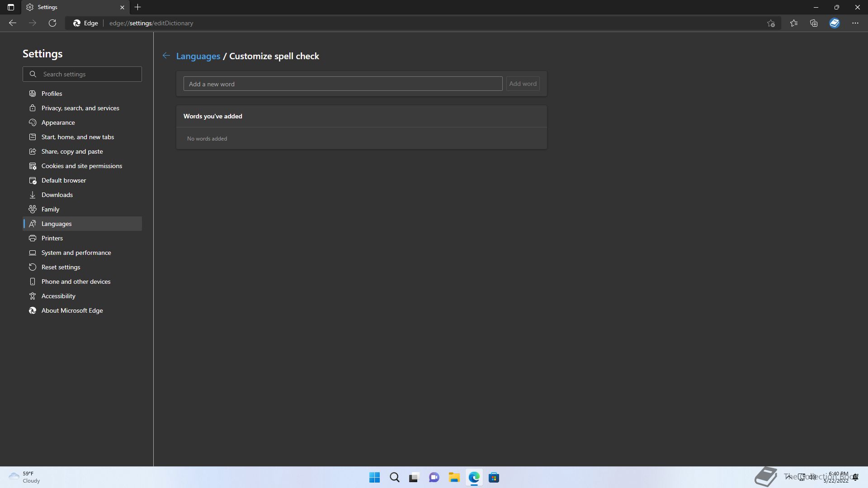
Task: Open Privacy, search, and services section
Action: (x=80, y=108)
